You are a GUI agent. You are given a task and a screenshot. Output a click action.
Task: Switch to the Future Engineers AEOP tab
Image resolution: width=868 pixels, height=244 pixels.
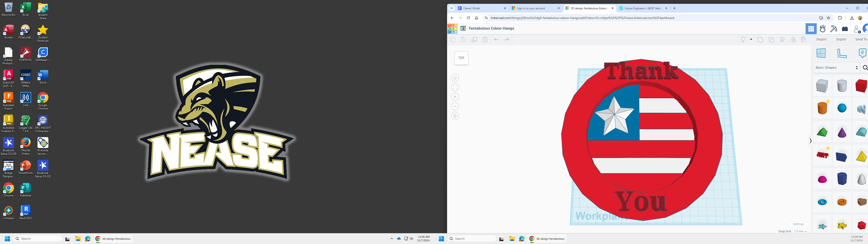(x=644, y=8)
